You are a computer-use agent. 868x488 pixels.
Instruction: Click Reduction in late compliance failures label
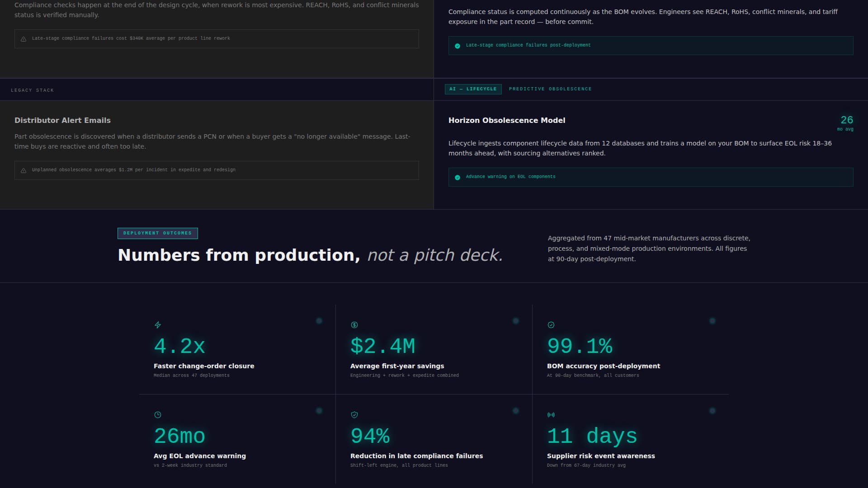coord(416,456)
